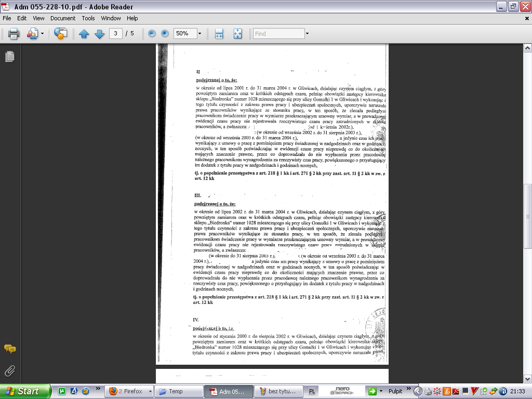Image resolution: width=532 pixels, height=399 pixels.
Task: Go to next page with down arrow
Action: (99, 34)
